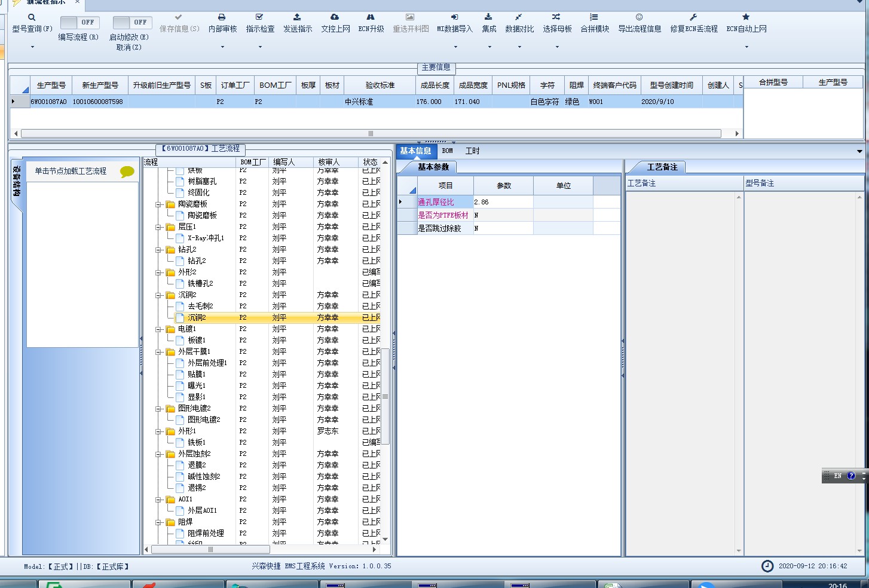Select the 基本参数 tab
The image size is (869, 588).
tap(433, 167)
